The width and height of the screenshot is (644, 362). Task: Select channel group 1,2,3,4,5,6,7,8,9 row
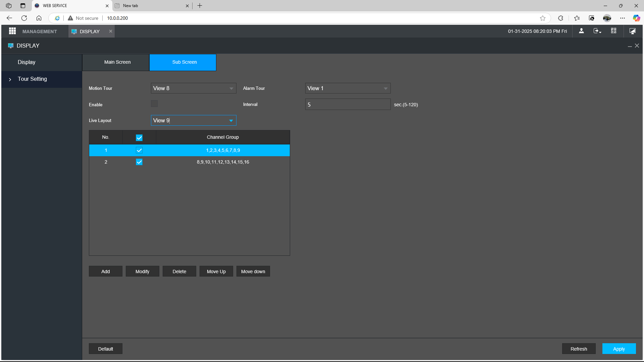[190, 150]
